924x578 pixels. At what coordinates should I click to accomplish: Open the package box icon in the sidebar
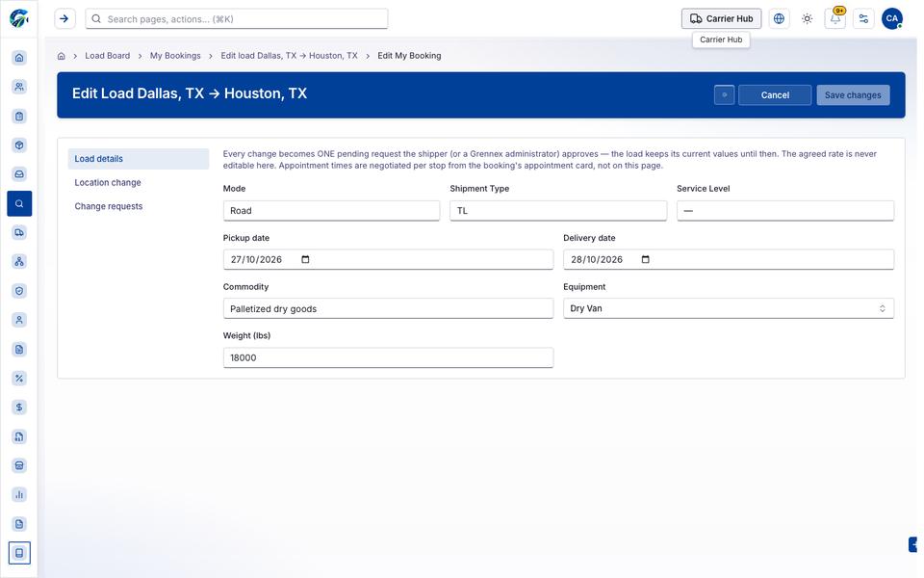point(19,145)
